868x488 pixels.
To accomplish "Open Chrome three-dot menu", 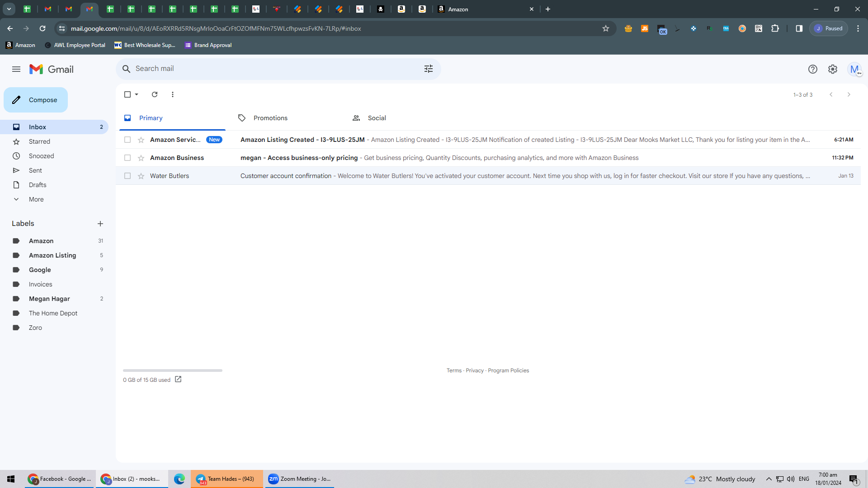I will 858,28.
